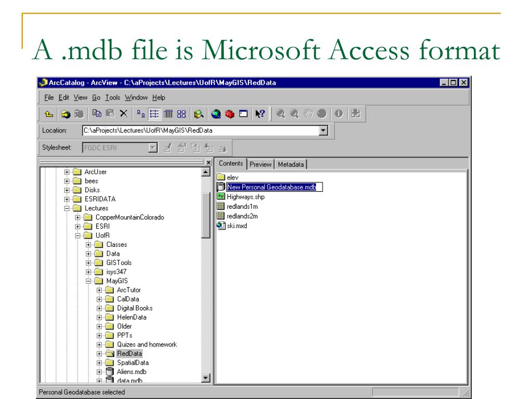
Task: Click the Edit Metadata icon
Action: [x=168, y=148]
